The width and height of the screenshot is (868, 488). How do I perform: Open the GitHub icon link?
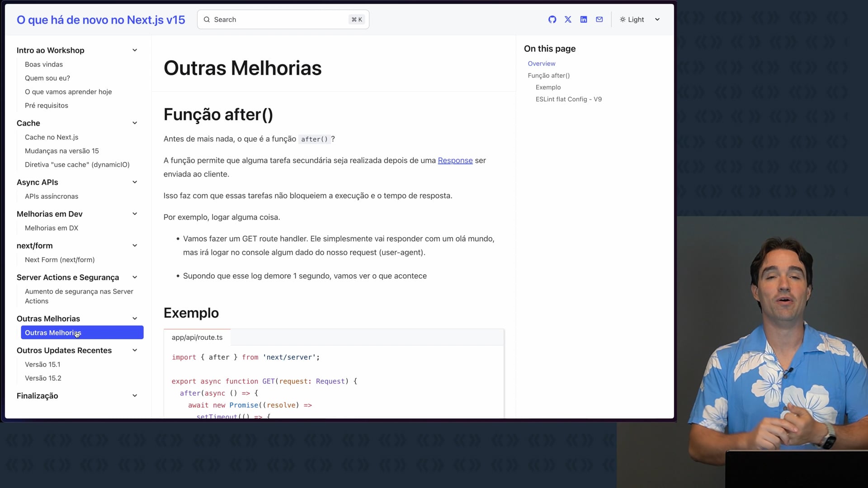(x=552, y=19)
